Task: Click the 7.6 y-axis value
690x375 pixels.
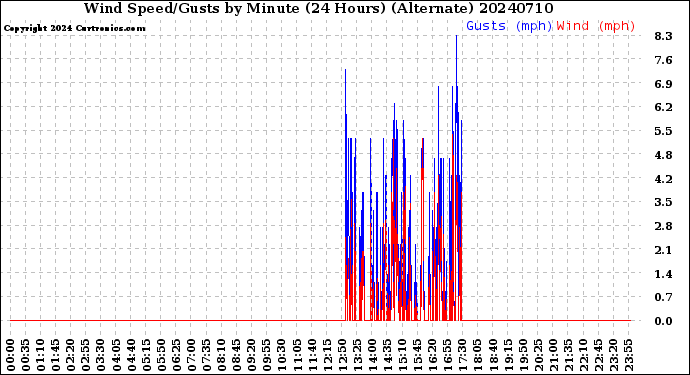Action: tap(664, 60)
